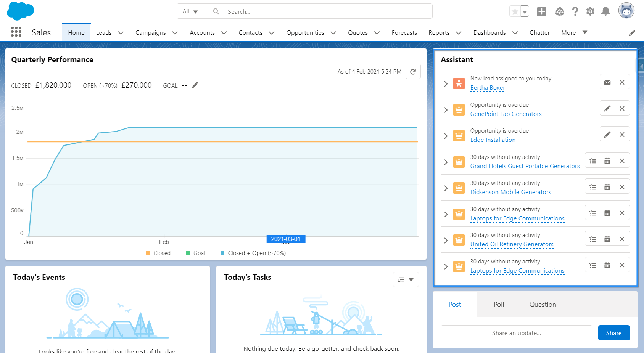The image size is (644, 353).
Task: Edit the Edge Installation opportunity
Action: 607,134
